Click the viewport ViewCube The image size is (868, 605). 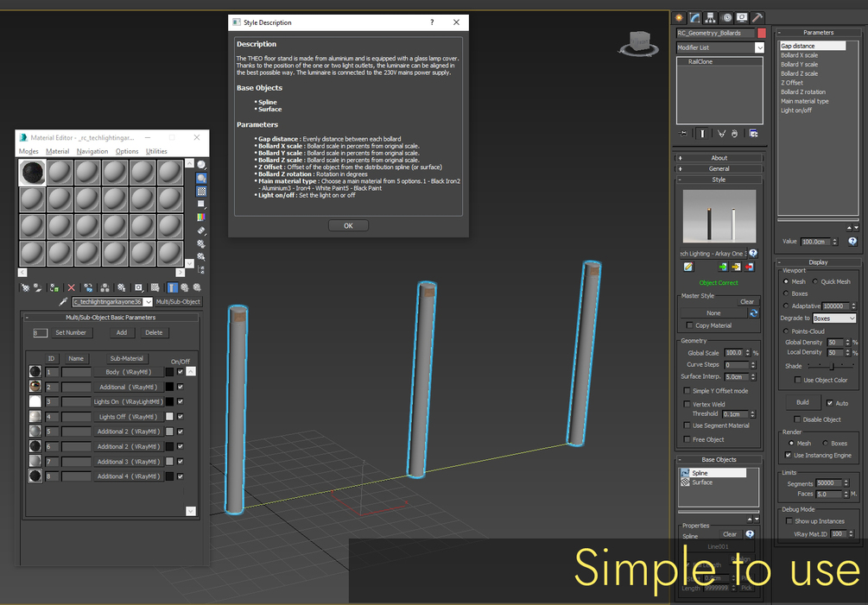pos(639,44)
